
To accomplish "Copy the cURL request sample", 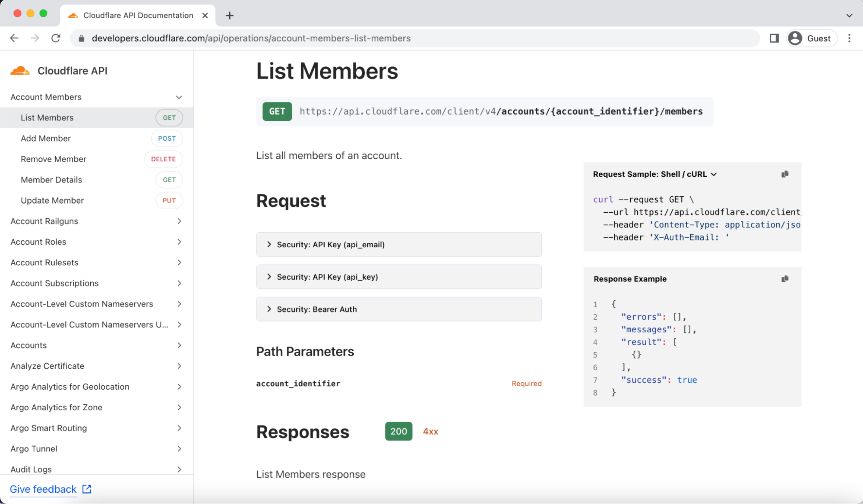I will click(x=785, y=174).
